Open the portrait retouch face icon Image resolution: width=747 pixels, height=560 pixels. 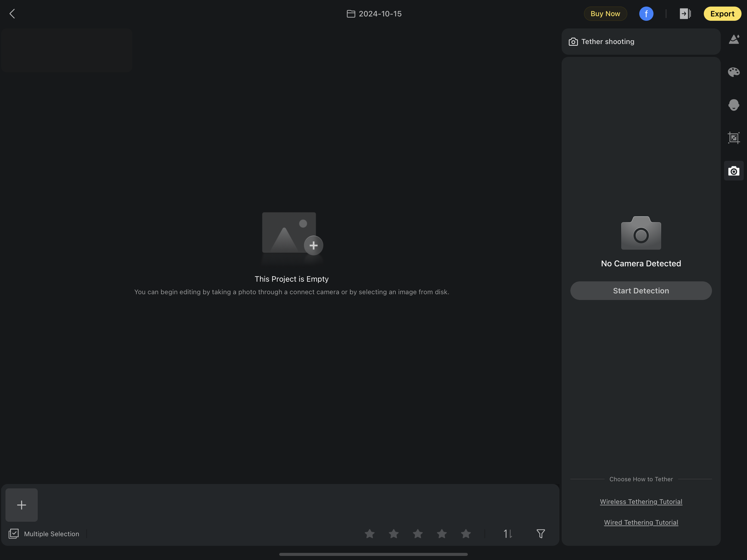(x=734, y=105)
